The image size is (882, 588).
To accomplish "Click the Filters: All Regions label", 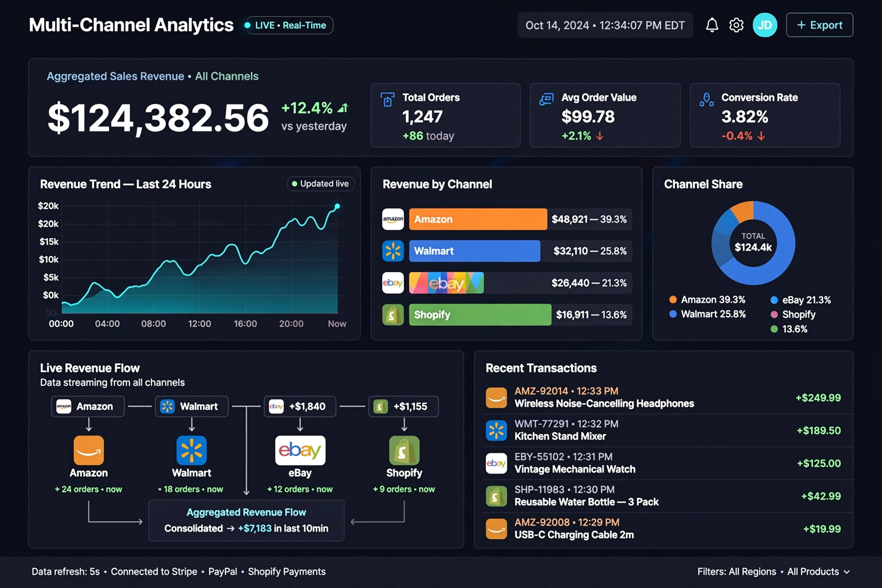I will pyautogui.click(x=736, y=572).
